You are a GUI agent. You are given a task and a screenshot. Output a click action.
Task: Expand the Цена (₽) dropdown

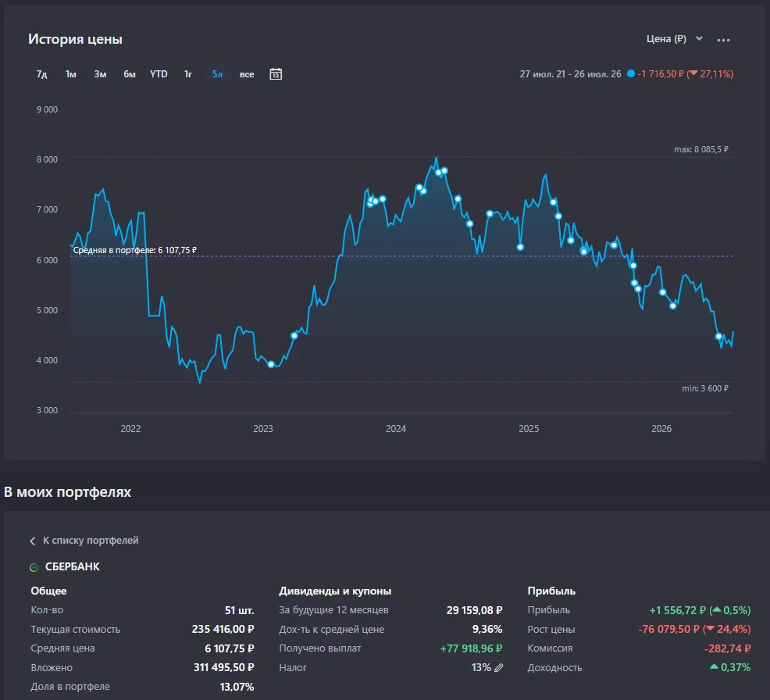674,39
